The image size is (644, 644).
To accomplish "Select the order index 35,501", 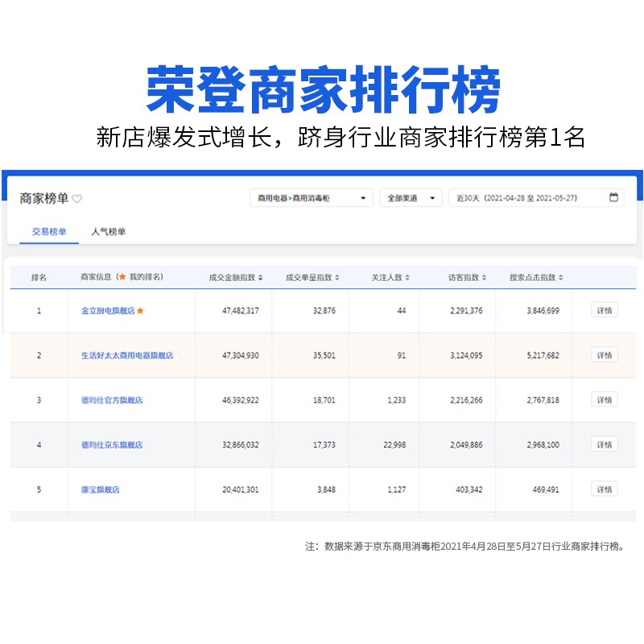I will 324,356.
